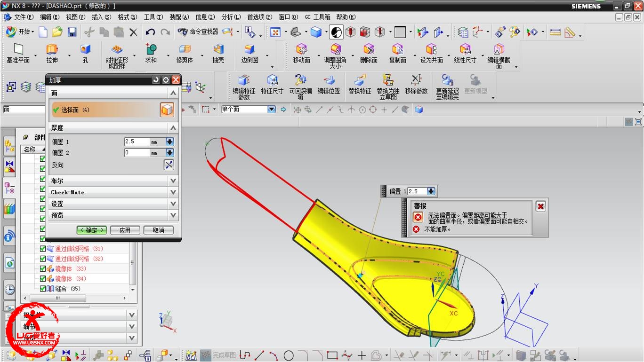Image resolution: width=644 pixels, height=362 pixels.
Task: Select the 求和 unite tool
Action: 151,54
